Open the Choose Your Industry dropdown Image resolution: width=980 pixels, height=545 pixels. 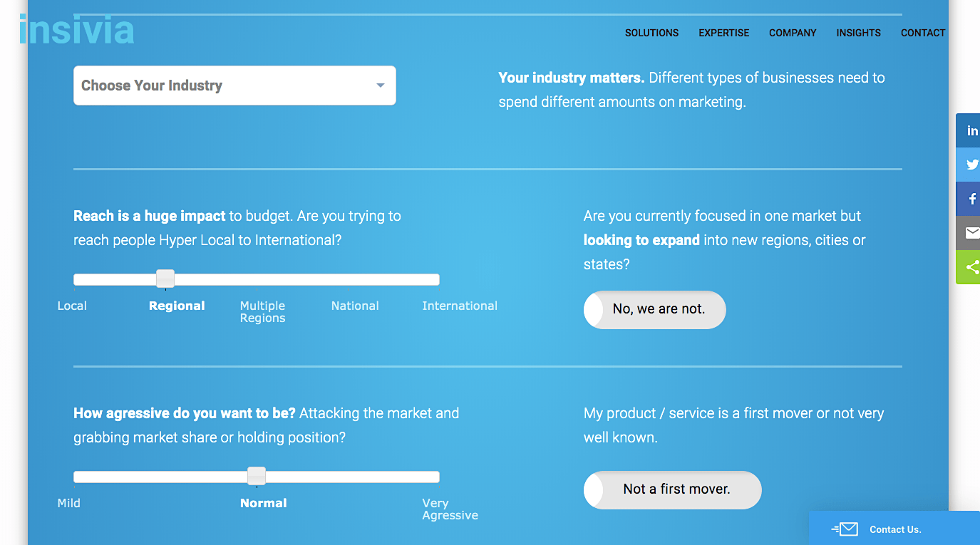(x=234, y=85)
